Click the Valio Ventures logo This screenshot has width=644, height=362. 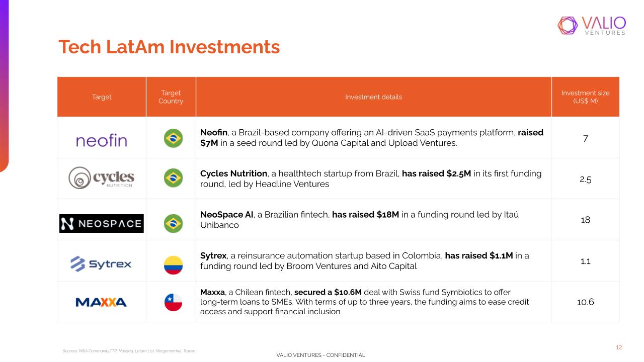(592, 25)
